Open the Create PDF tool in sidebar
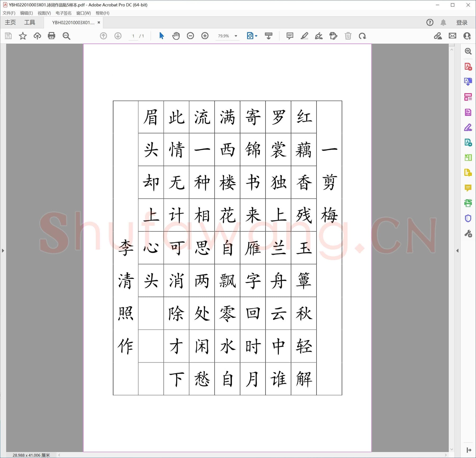Image resolution: width=476 pixels, height=458 pixels. point(468,66)
